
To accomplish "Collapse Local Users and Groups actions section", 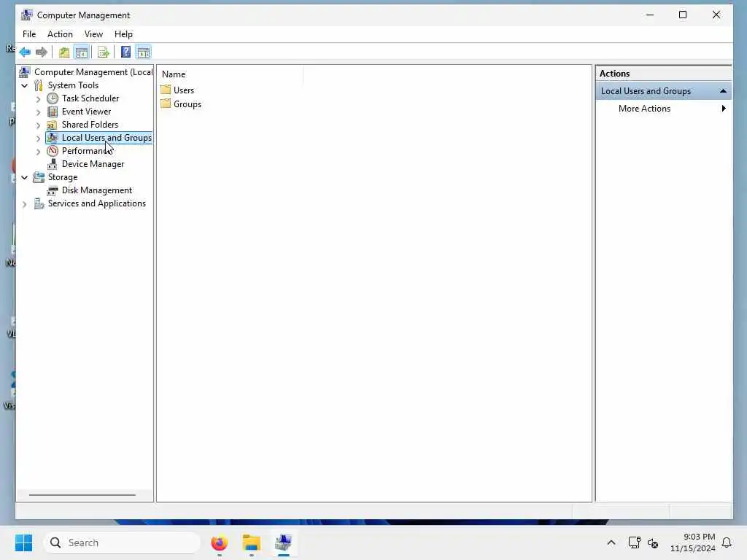I will pyautogui.click(x=723, y=91).
